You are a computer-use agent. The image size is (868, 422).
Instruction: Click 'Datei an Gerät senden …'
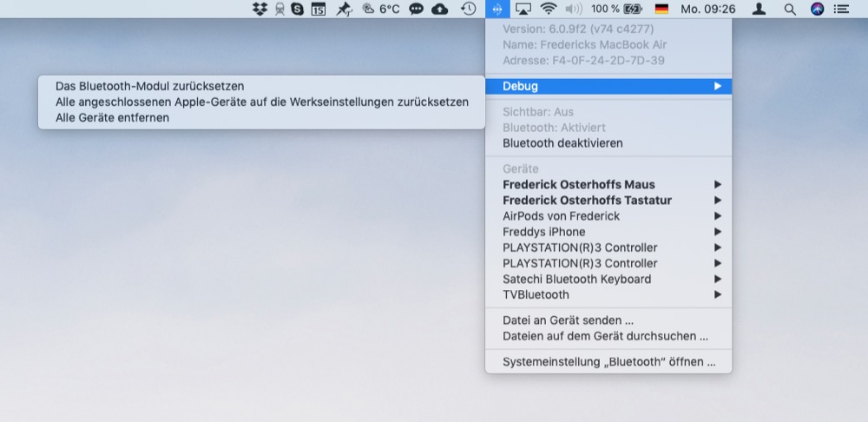[568, 320]
